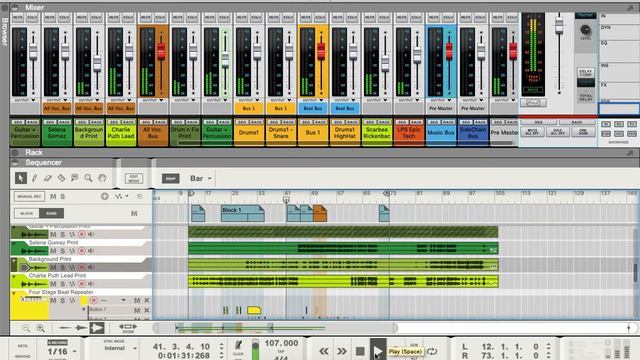Click the playhead marker in the ruler

click(286, 199)
